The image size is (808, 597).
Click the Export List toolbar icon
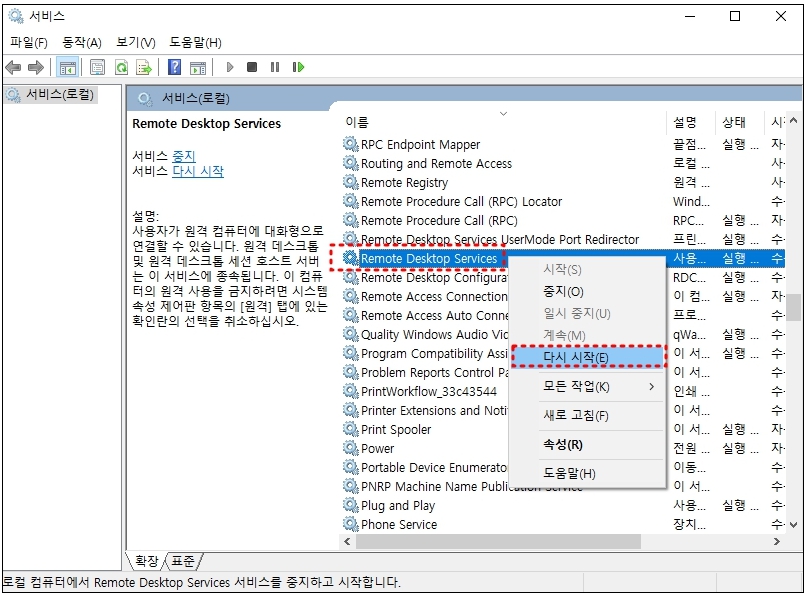coord(144,67)
